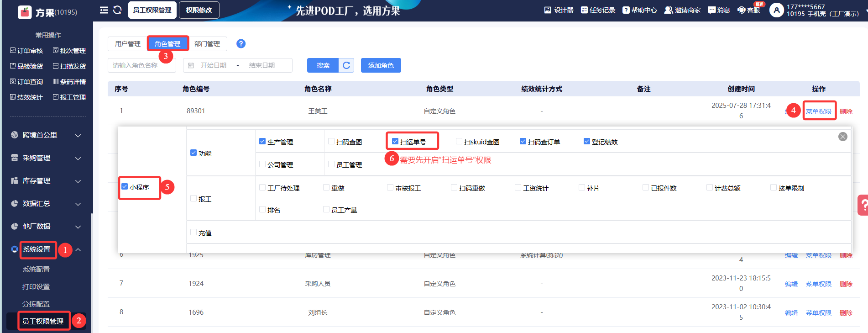
Task: Expand the 采购管理 sidebar menu
Action: [x=46, y=158]
